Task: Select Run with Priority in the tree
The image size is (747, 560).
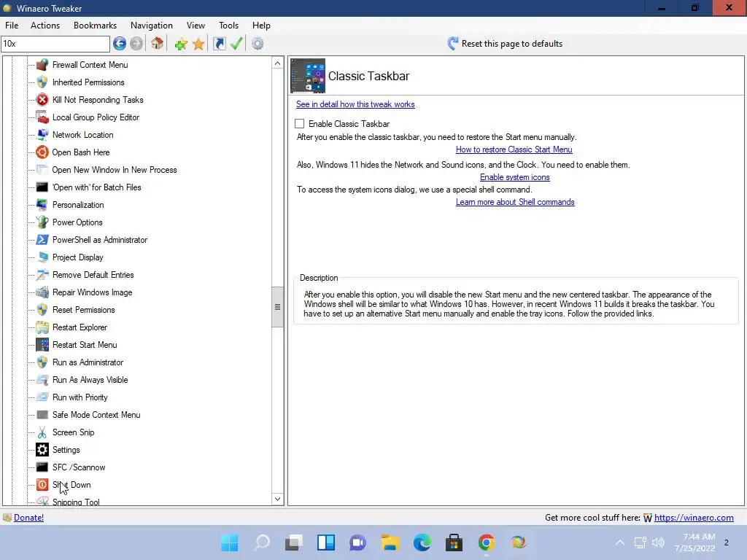Action: click(x=80, y=397)
